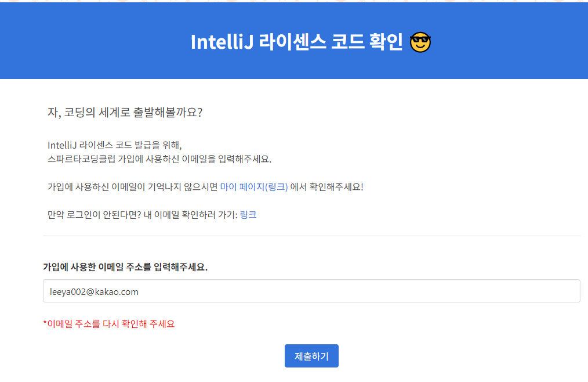Click the email address input field
The width and height of the screenshot is (588, 382).
tap(311, 291)
